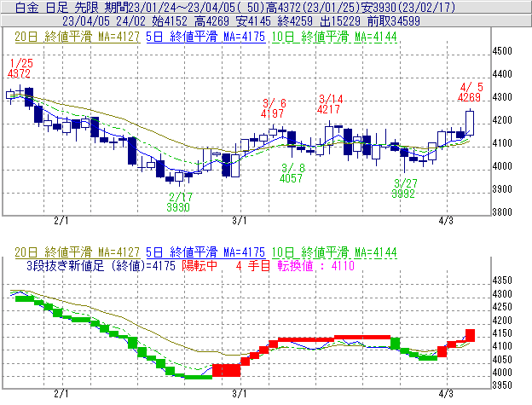Click the 4050 axis label on 新値足 chart
Viewport: 532px width, 405px height.
502,359
